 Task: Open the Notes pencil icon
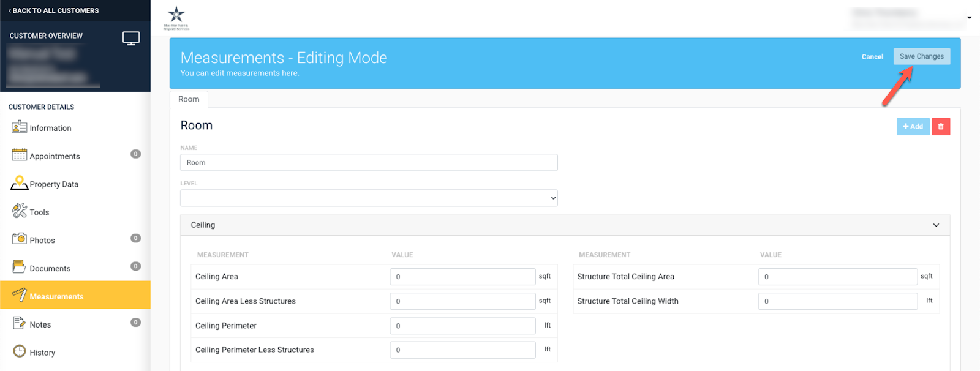(19, 323)
